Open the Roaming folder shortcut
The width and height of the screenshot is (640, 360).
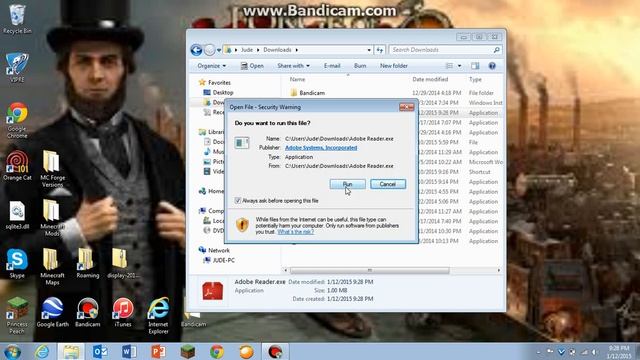(87, 264)
